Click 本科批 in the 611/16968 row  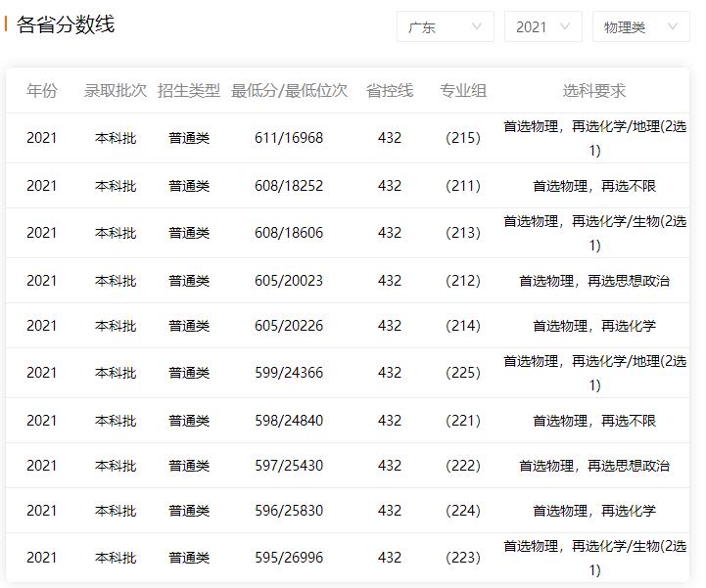coord(116,138)
